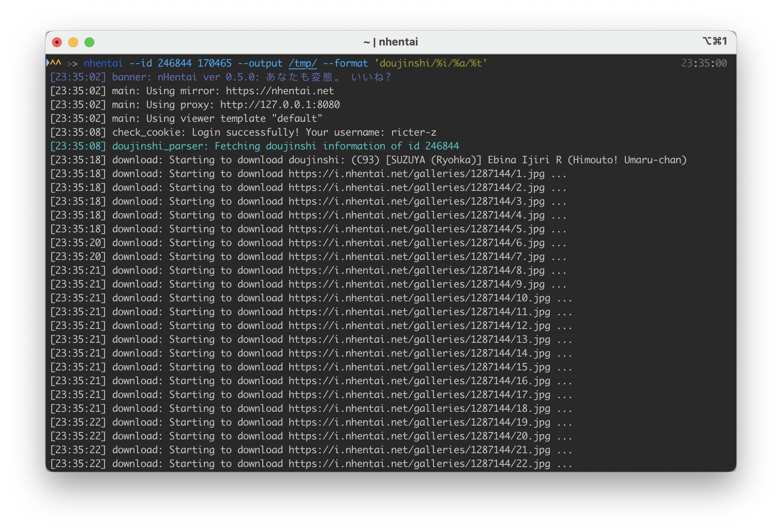Click the green zoom window button
This screenshot has height=532, width=782.
[x=89, y=42]
